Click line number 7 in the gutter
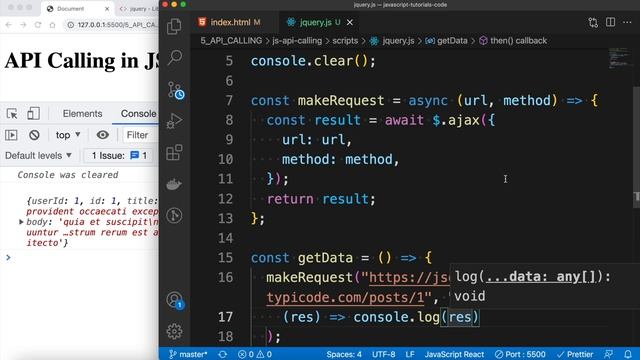This screenshot has height=360, width=640. 229,100
